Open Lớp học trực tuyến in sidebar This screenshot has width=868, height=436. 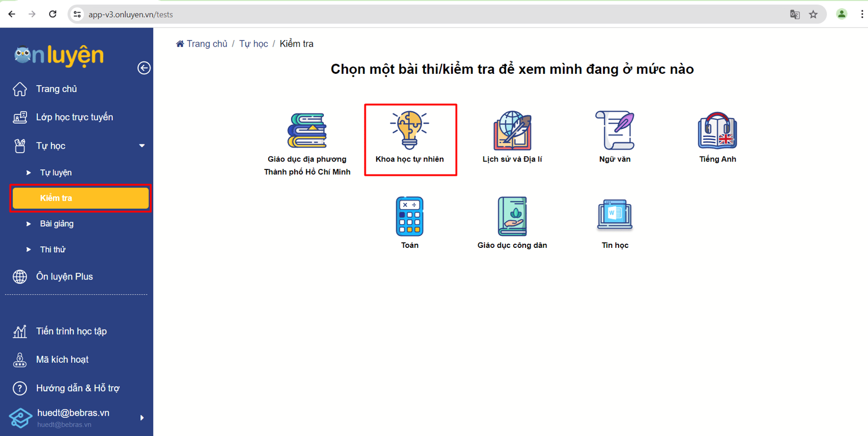coord(74,117)
